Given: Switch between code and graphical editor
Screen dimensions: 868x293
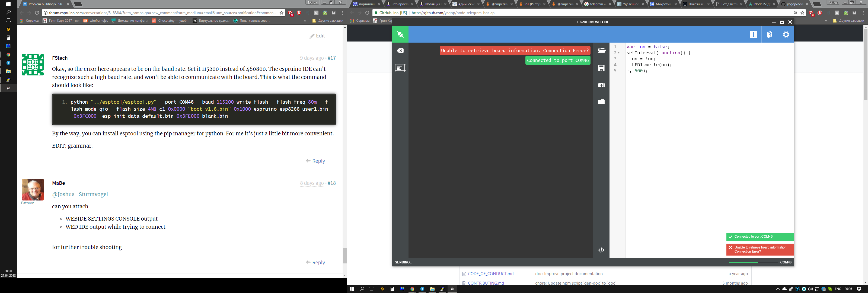Looking at the screenshot, I should [601, 250].
